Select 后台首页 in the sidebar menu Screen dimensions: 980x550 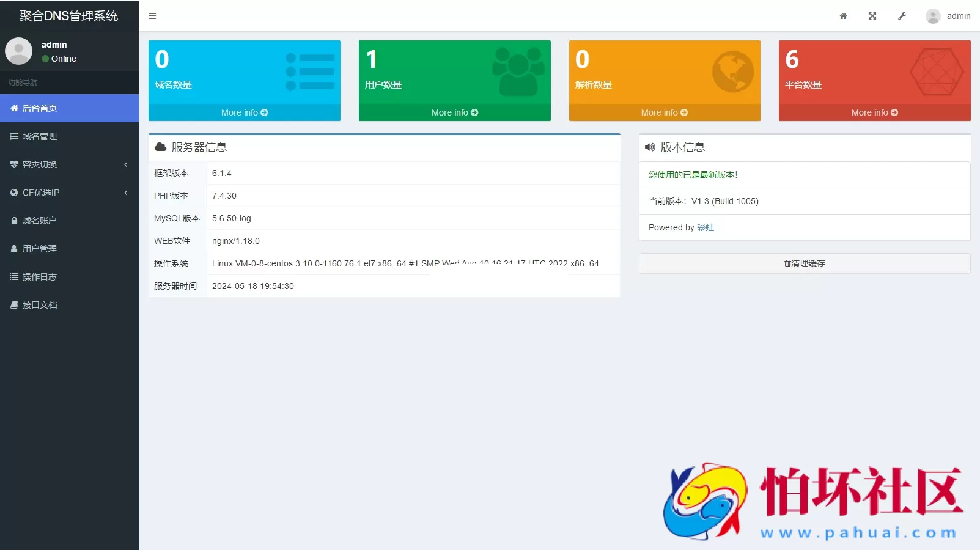click(40, 108)
